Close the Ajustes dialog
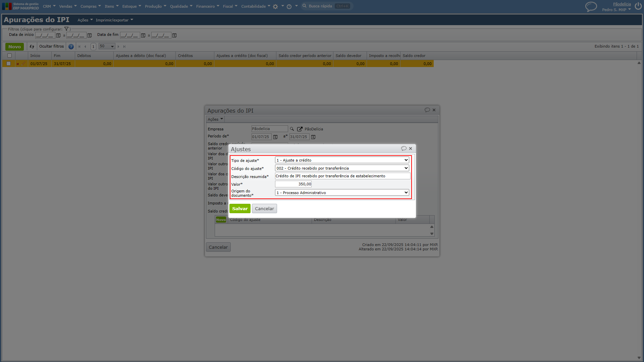The width and height of the screenshot is (644, 362). pyautogui.click(x=411, y=148)
